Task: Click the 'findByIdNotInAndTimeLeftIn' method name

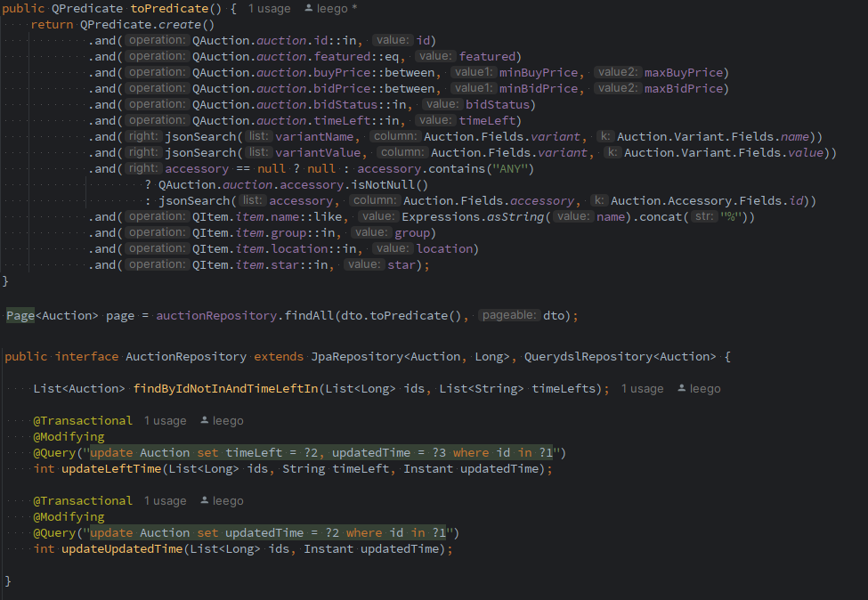Action: pyautogui.click(x=226, y=389)
